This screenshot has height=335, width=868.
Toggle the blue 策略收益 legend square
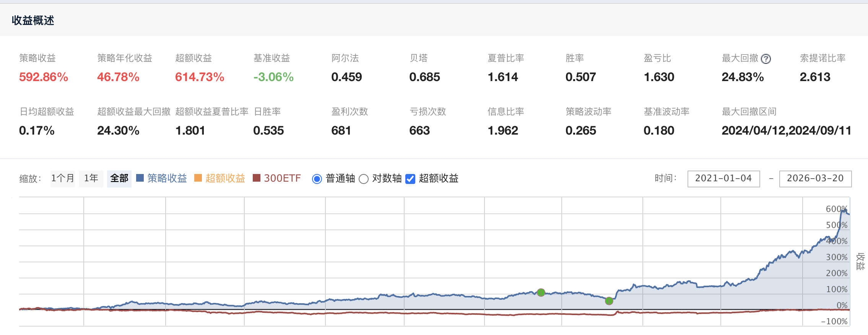coord(140,178)
